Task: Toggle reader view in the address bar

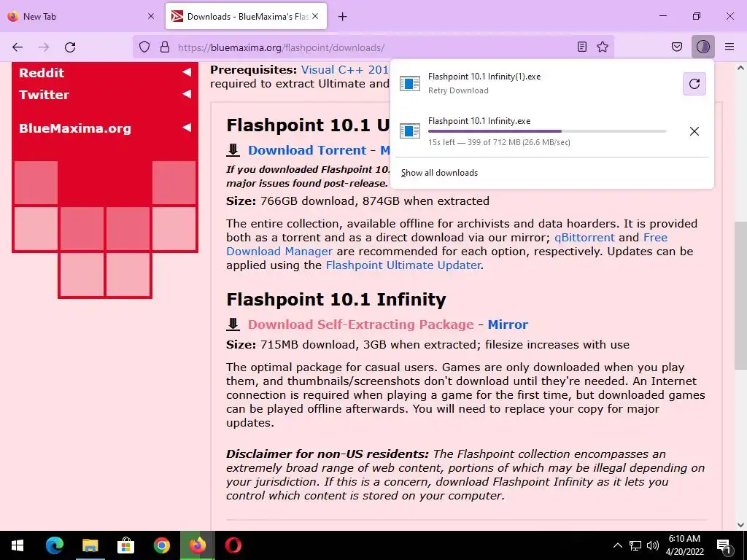Action: pos(581,47)
